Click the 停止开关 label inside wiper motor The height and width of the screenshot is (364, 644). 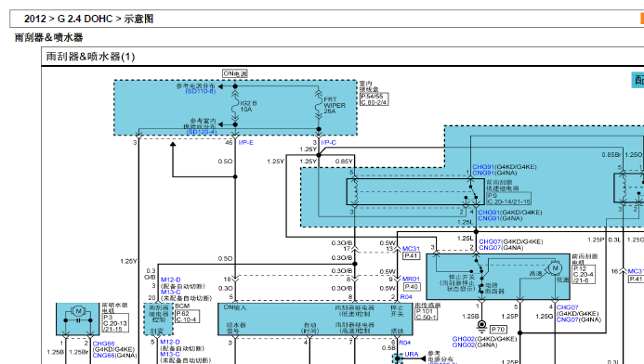tap(462, 277)
